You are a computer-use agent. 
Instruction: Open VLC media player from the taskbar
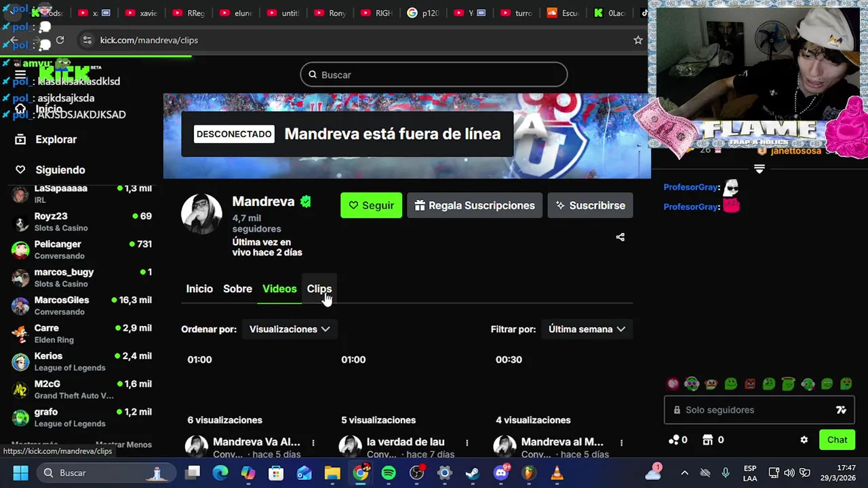557,472
